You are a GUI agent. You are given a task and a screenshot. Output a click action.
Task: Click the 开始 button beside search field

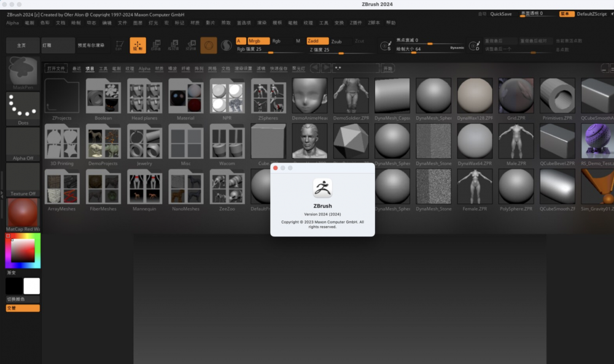click(x=387, y=69)
